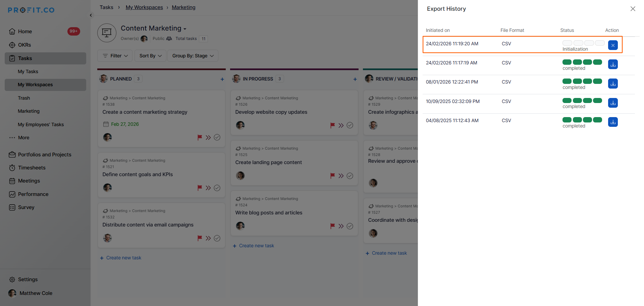Image resolution: width=644 pixels, height=306 pixels.
Task: Open the Sort By dropdown
Action: [x=151, y=56]
